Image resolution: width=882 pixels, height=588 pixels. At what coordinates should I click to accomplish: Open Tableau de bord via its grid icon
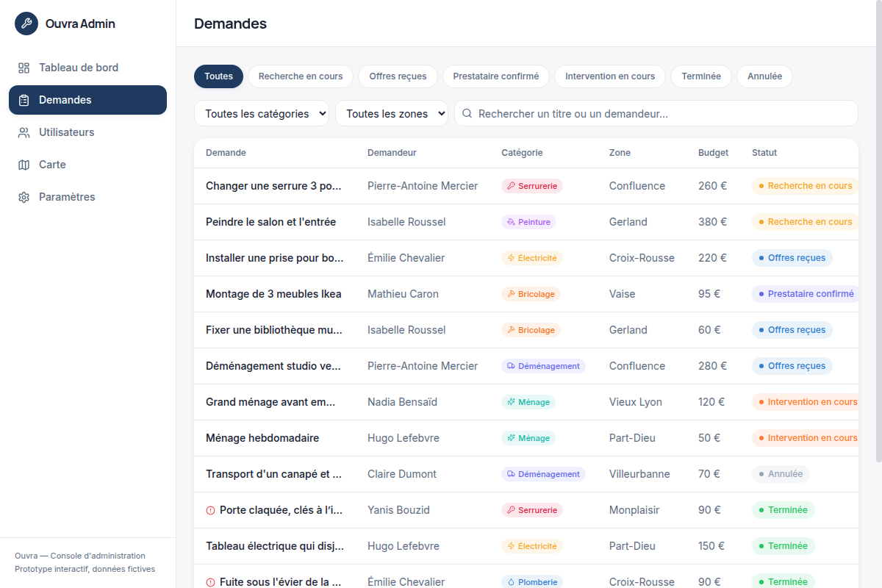24,68
